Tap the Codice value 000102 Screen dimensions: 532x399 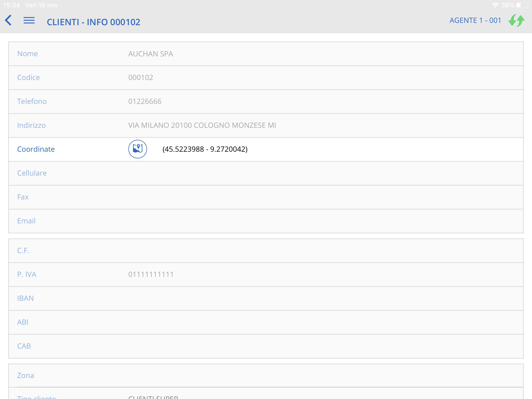pos(141,77)
